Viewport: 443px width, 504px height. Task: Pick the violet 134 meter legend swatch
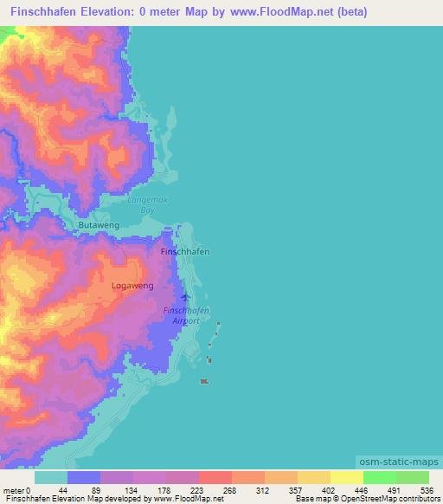[150, 477]
